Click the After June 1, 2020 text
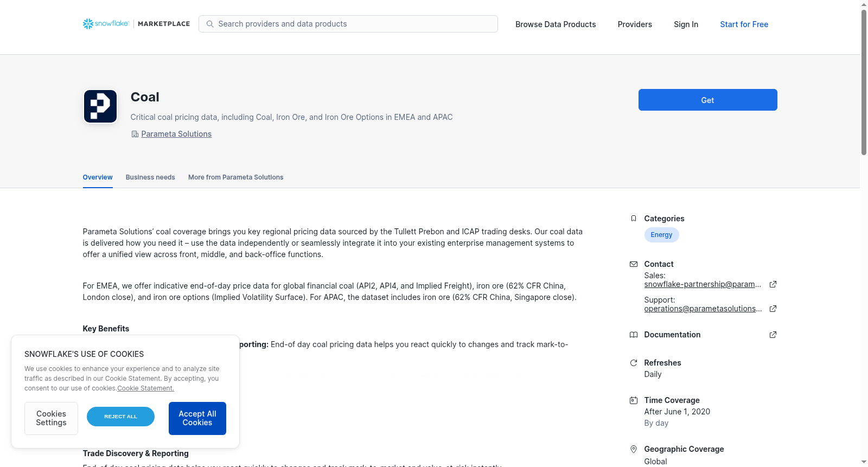868x467 pixels. coord(677,412)
